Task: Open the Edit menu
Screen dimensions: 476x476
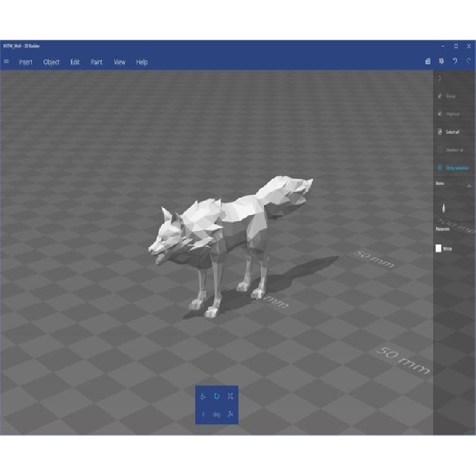Action: (x=75, y=62)
